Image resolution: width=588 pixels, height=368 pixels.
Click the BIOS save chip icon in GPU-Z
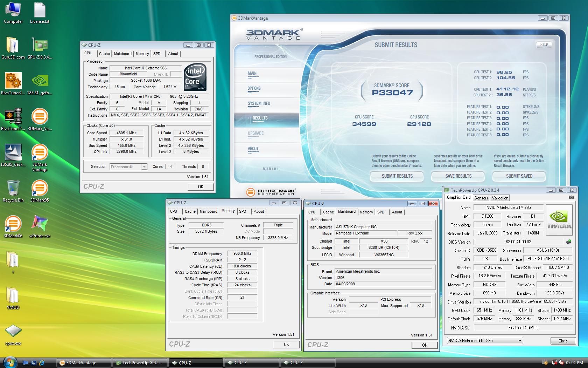pos(569,241)
